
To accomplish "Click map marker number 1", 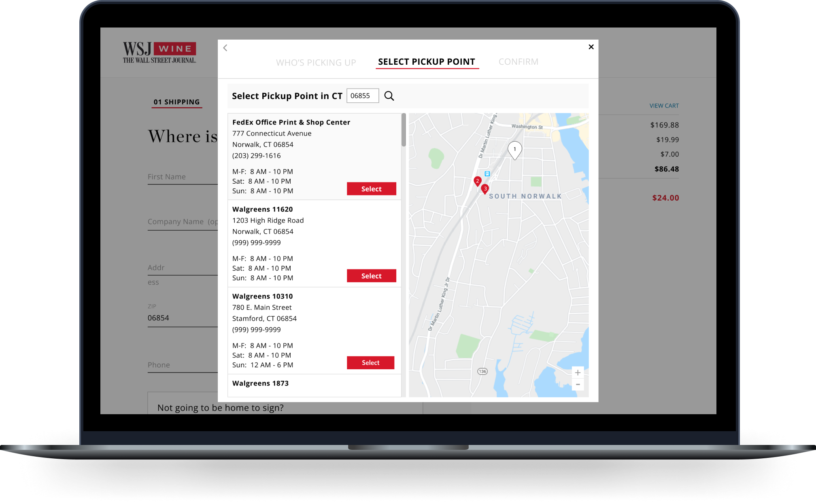I will pyautogui.click(x=515, y=150).
